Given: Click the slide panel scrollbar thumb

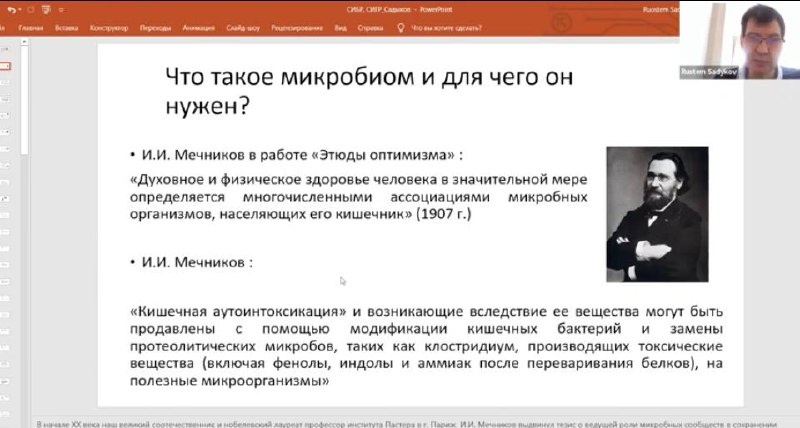Looking at the screenshot, I should (24, 99).
